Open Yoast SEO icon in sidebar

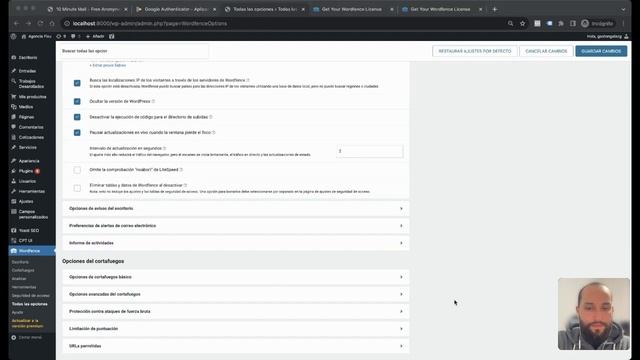[x=13, y=231]
